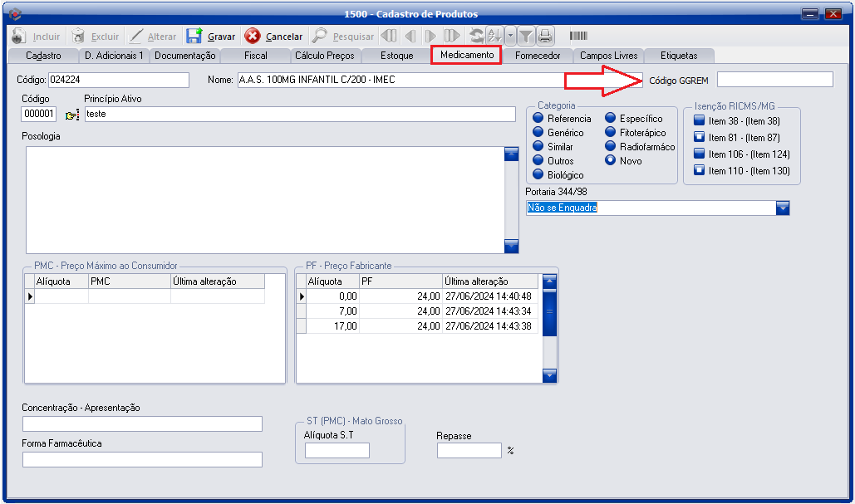Click the Gravar save disk icon
Screen dimensions: 855x504
coord(194,36)
